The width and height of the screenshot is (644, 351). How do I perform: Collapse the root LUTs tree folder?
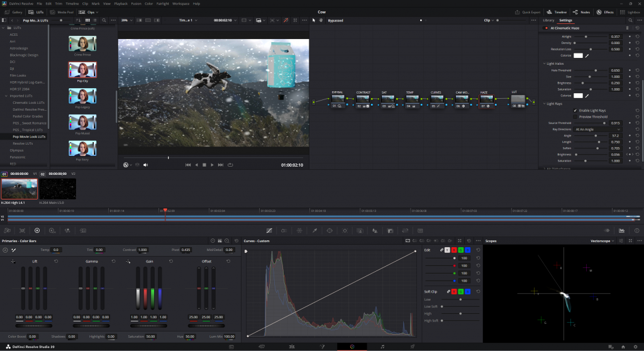click(x=3, y=28)
